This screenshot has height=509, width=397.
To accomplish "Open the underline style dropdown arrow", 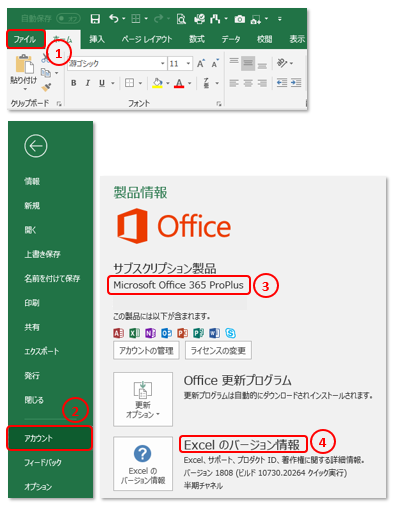I will [113, 83].
